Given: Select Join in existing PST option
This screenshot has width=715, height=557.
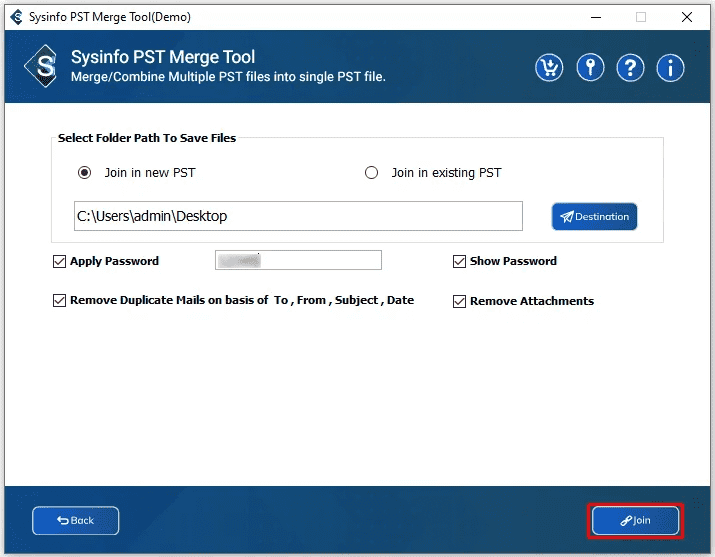Looking at the screenshot, I should click(x=371, y=173).
